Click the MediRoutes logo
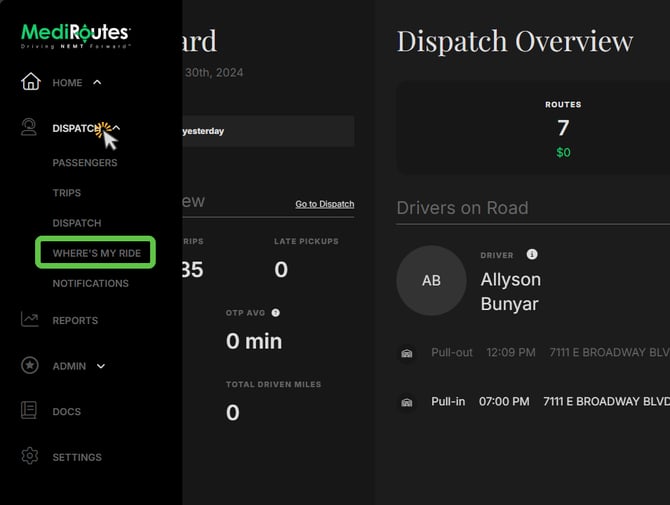Viewport: 670px width, 505px height. pyautogui.click(x=75, y=37)
